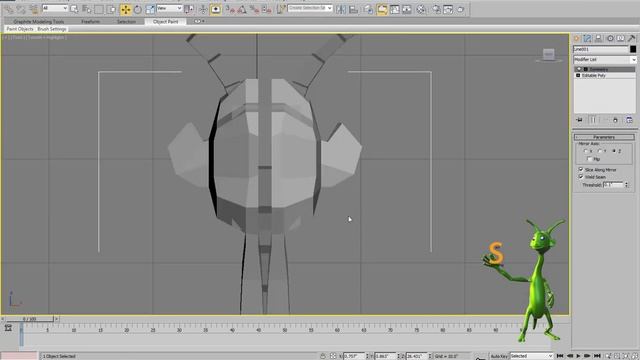Click the object name field

click(601, 49)
